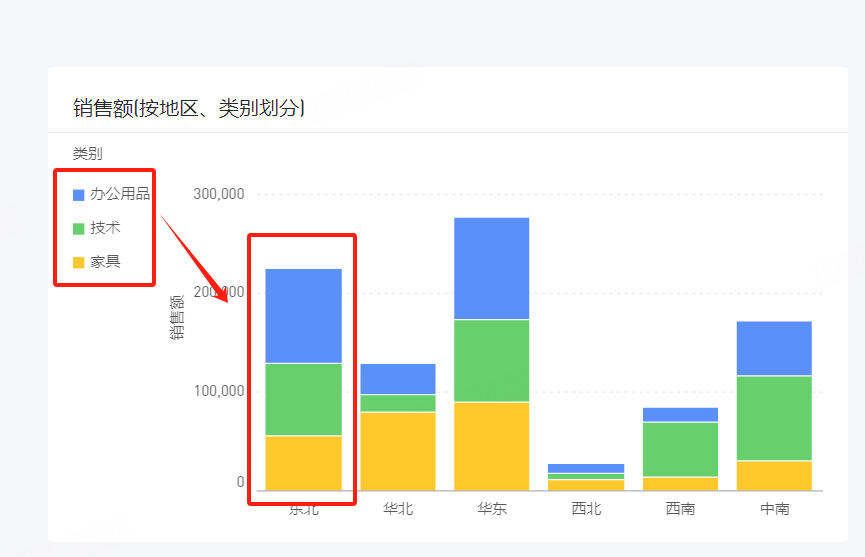The height and width of the screenshot is (557, 865).
Task: Click the yellow 家具 segment of 华东 bar
Action: click(x=491, y=446)
